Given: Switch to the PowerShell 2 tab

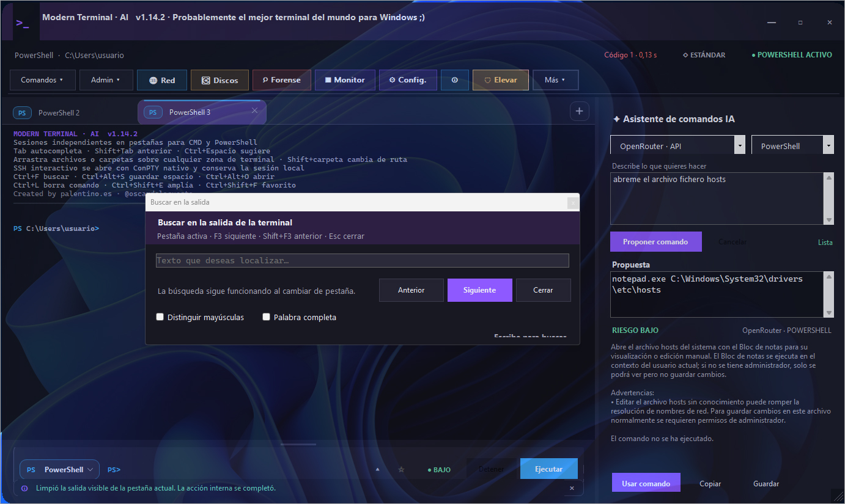Looking at the screenshot, I should tap(59, 113).
